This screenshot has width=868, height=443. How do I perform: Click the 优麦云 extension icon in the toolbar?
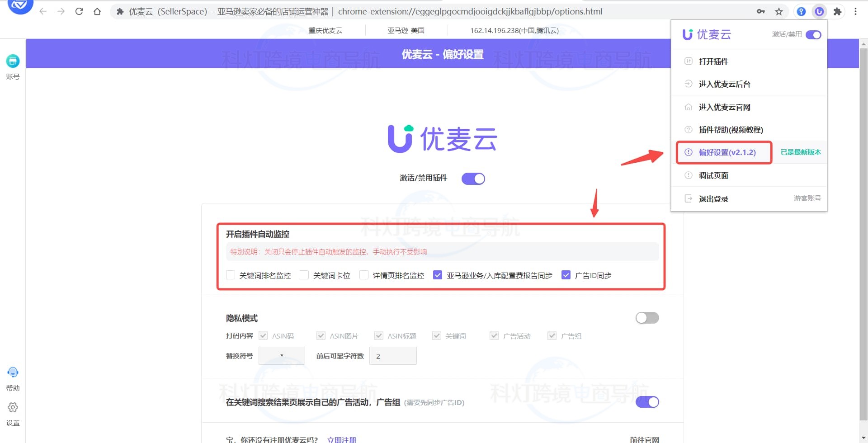pos(819,11)
